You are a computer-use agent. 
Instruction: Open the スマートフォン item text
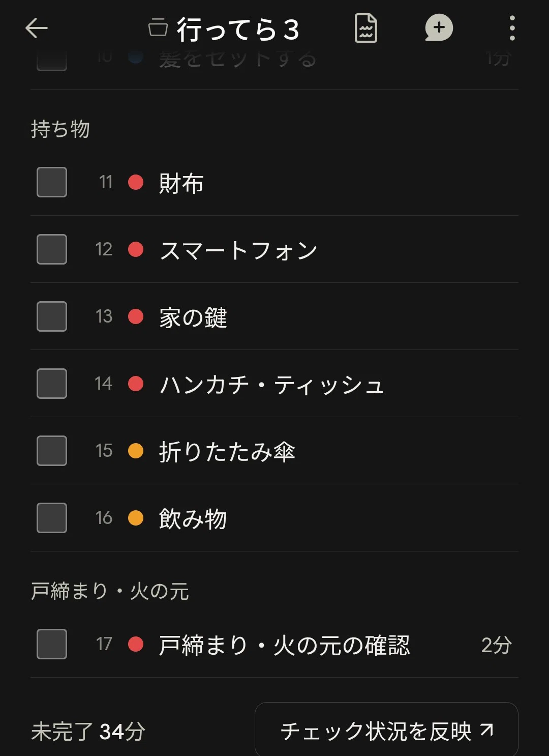(238, 250)
